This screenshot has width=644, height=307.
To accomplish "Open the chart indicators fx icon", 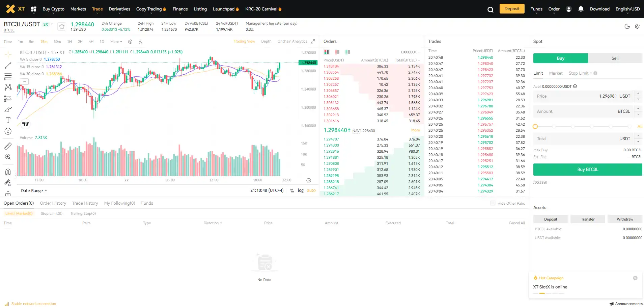I will [x=141, y=42].
